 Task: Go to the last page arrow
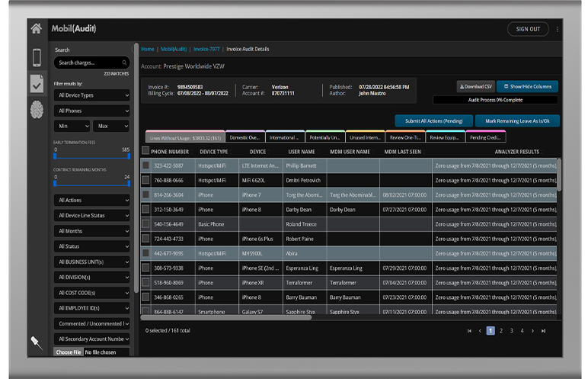tap(543, 330)
